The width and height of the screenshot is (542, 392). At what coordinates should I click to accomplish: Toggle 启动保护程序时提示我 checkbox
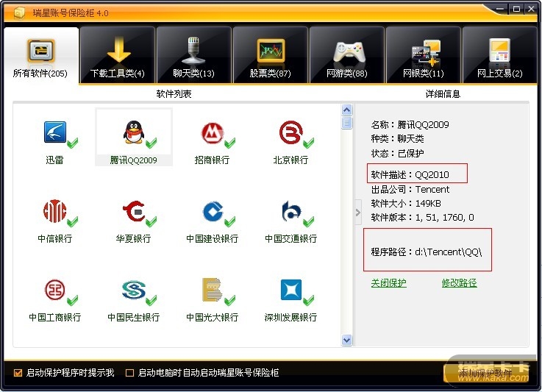(18, 373)
